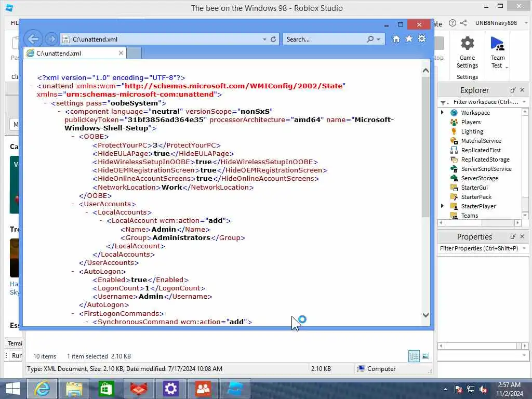Open a new blank tab
This screenshot has width=532, height=399.
tap(134, 54)
